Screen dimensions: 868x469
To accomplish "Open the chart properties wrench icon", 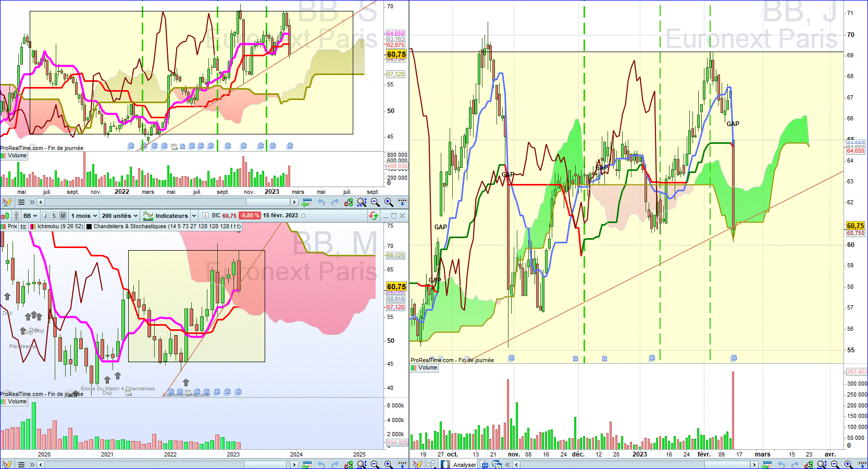I will tap(348, 202).
